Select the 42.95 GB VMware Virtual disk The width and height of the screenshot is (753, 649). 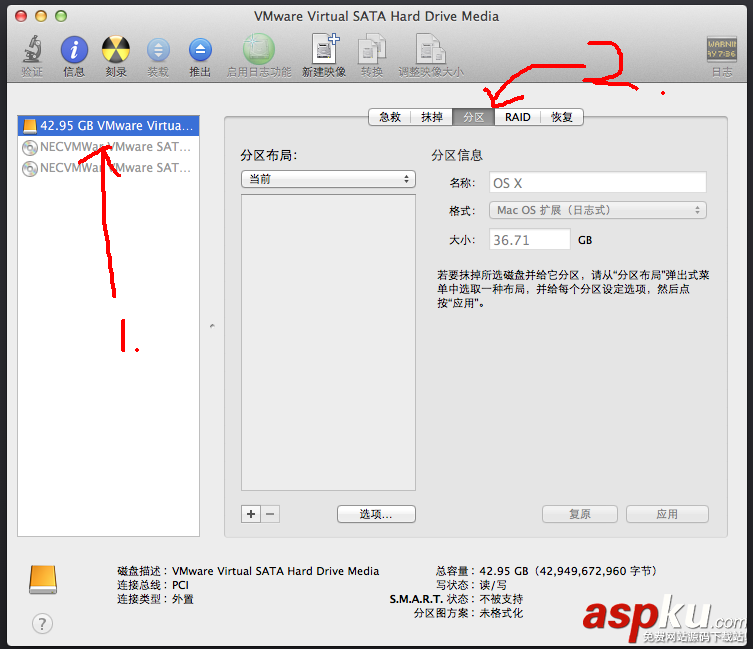click(109, 126)
